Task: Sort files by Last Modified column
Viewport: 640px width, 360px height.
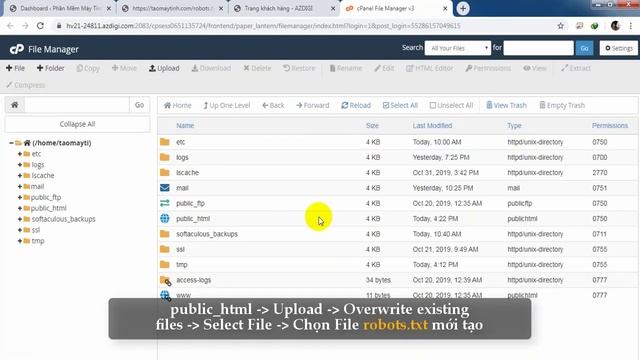Action: click(432, 126)
